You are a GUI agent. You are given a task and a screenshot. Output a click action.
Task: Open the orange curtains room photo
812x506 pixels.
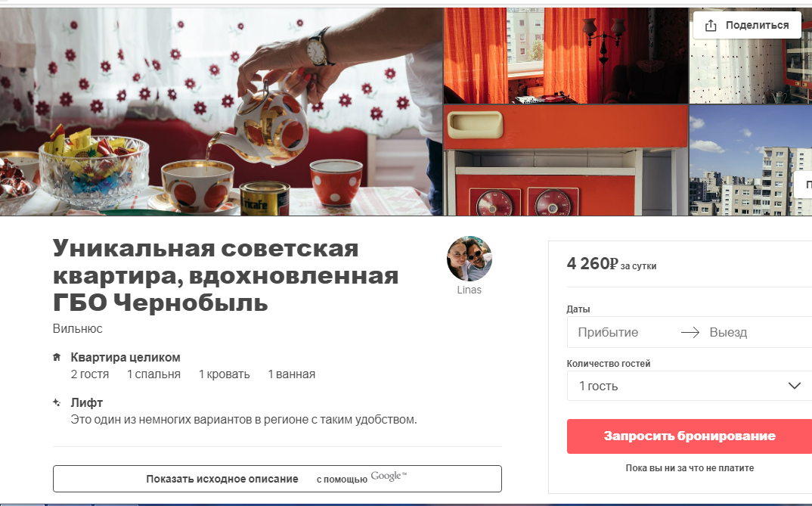[566, 55]
